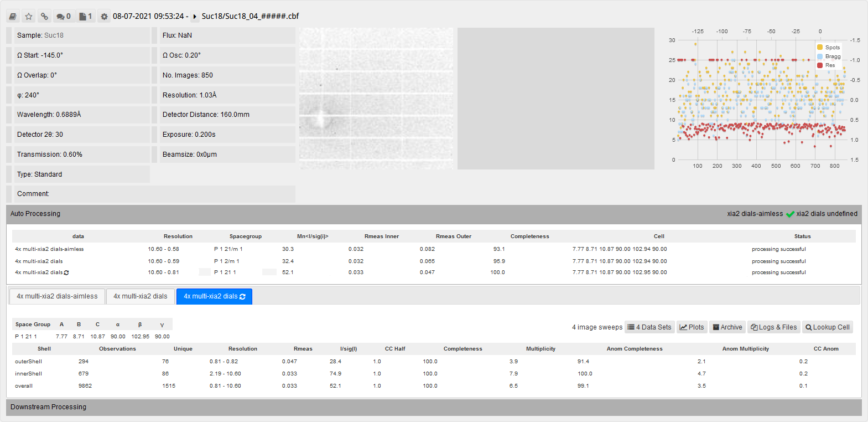Click the Archive button
This screenshot has width=868, height=422.
727,327
